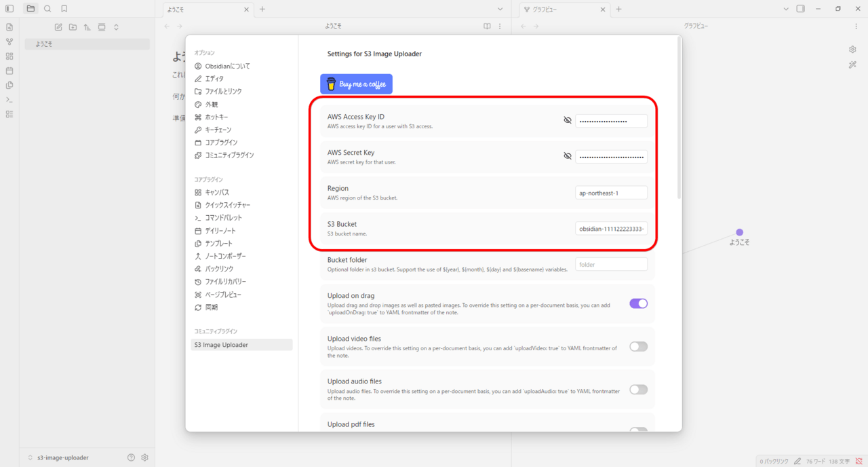The width and height of the screenshot is (868, 467).
Task: Open ページプレビュー plugin settings
Action: (241, 295)
